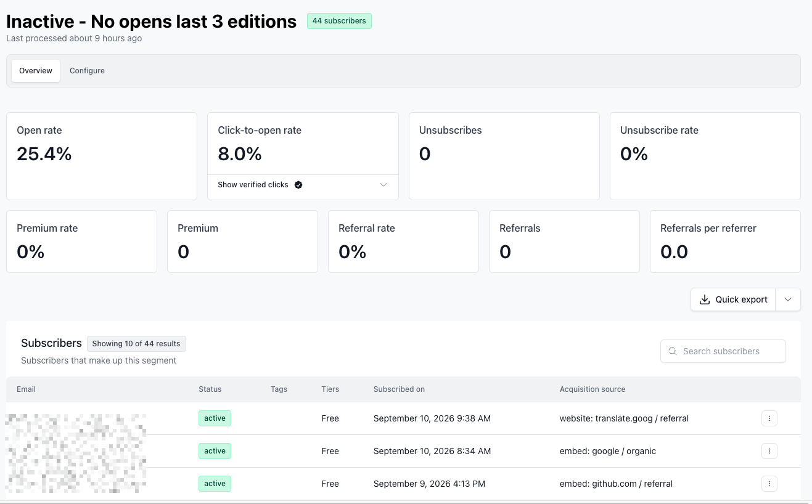
Task: Click the Premium count card
Action: [x=242, y=242]
